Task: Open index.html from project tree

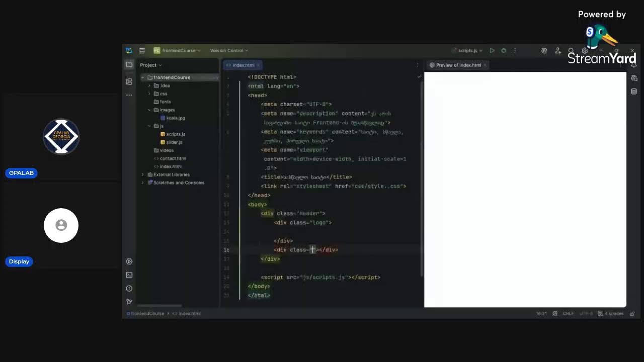Action: click(168, 166)
